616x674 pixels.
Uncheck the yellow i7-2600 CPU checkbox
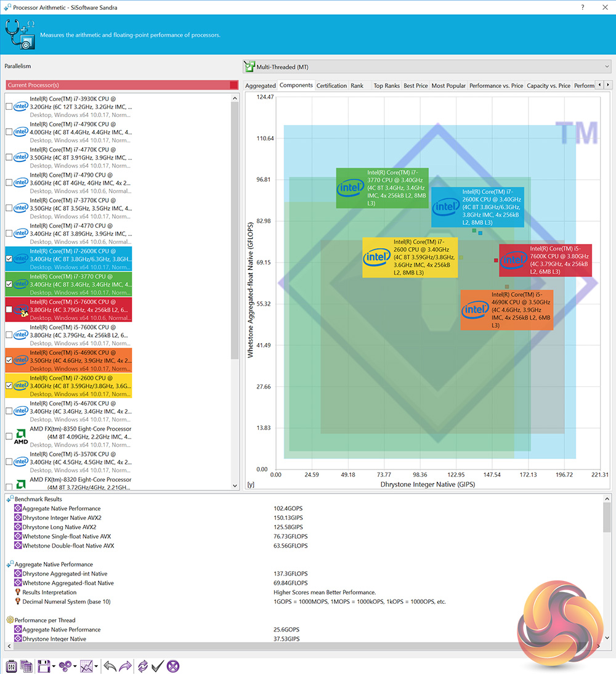click(9, 386)
